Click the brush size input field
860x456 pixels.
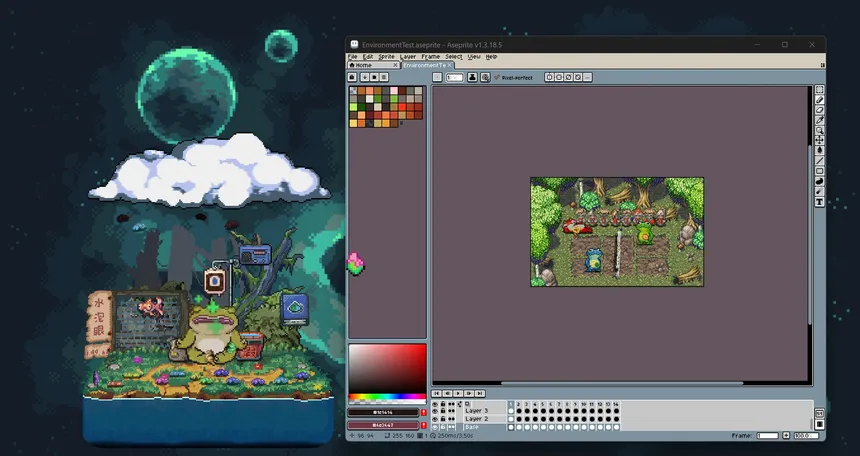coord(454,77)
